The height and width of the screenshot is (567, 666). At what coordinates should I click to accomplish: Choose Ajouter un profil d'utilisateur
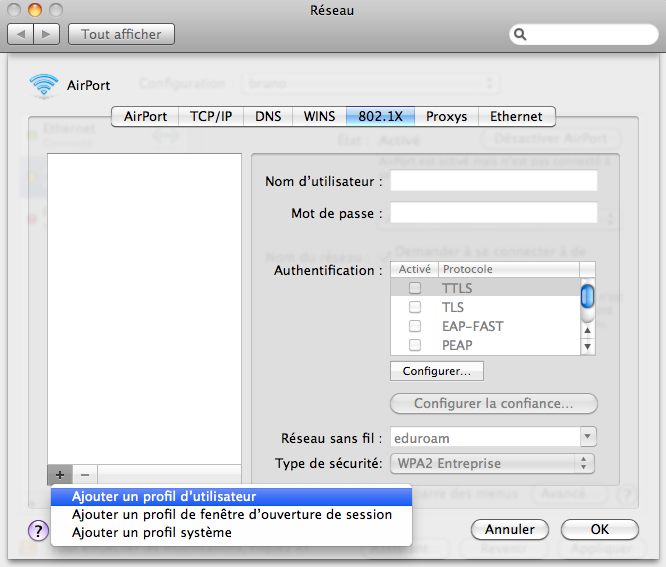[x=164, y=496]
